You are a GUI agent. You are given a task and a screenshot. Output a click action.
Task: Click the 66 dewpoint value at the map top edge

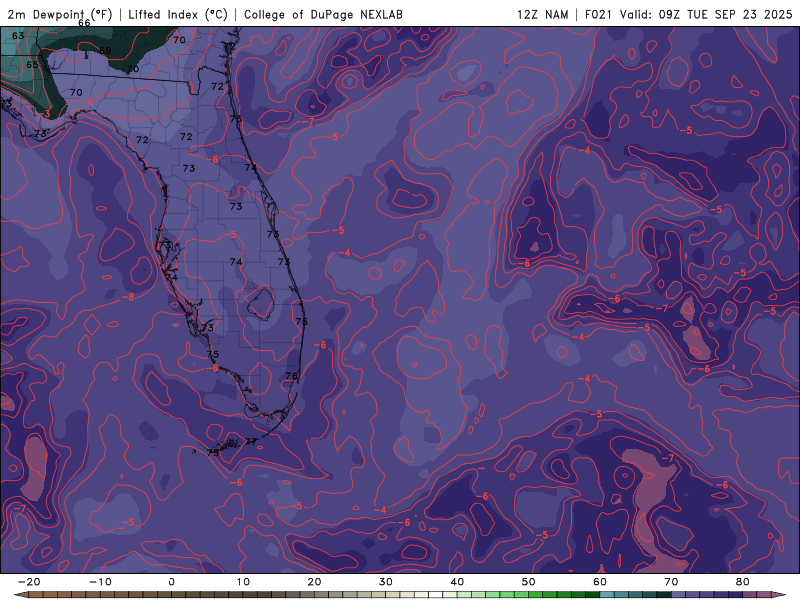(x=84, y=23)
